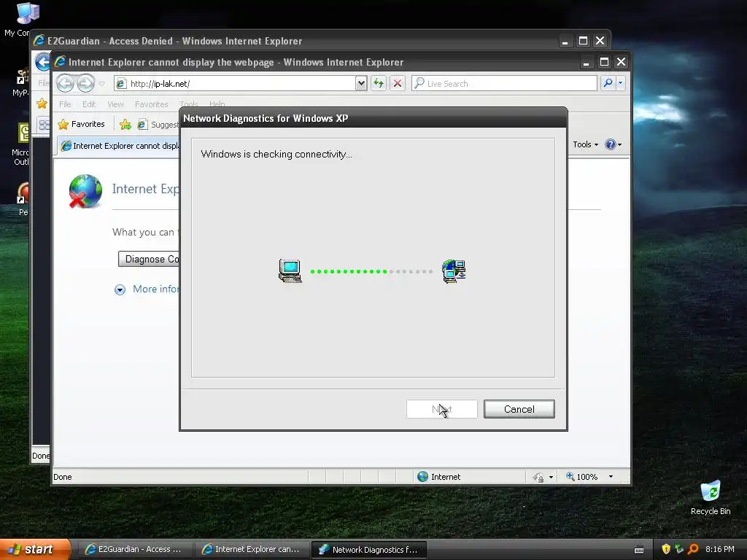
Task: Click the protected mode status bar icon
Action: [x=538, y=477]
